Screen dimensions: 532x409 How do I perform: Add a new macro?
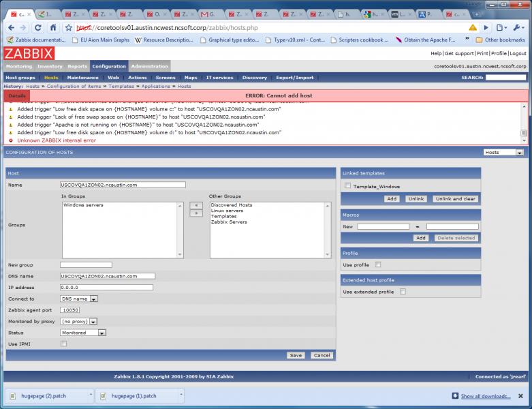(421, 238)
